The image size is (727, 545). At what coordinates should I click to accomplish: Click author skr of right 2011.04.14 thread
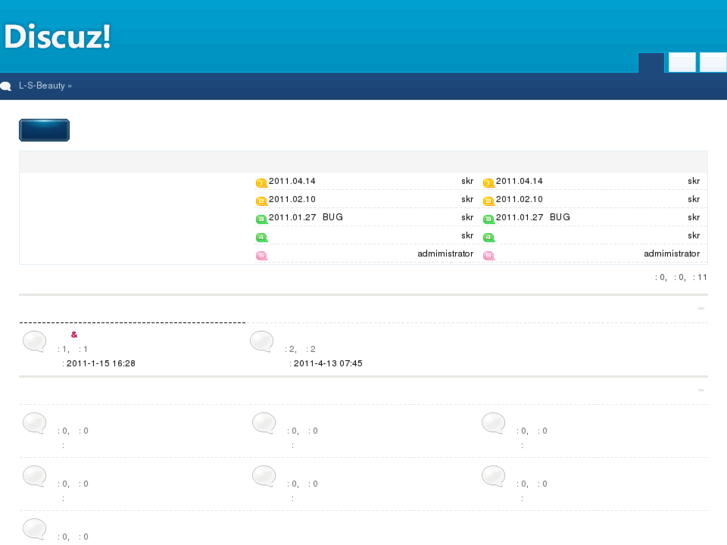click(694, 181)
